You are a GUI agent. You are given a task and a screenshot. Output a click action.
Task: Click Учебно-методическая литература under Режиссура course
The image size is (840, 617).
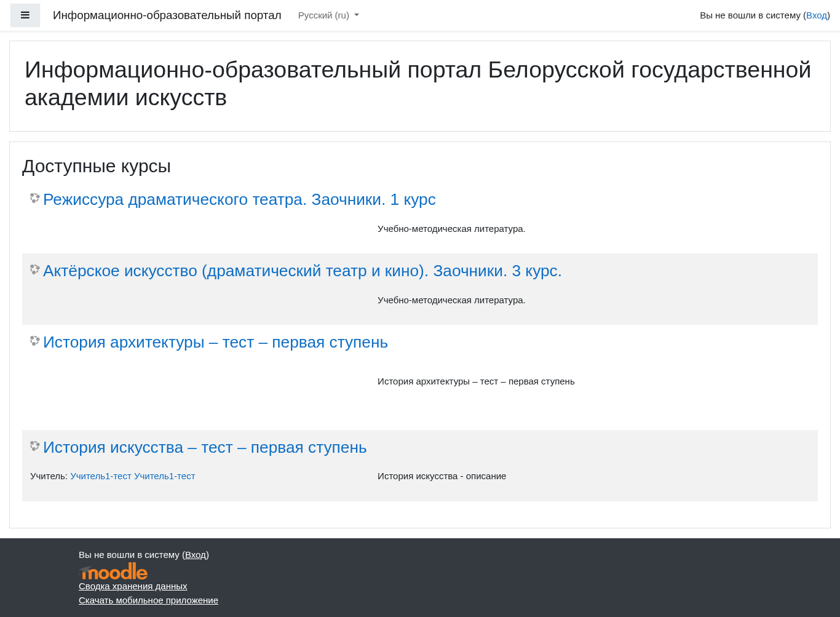click(x=451, y=229)
